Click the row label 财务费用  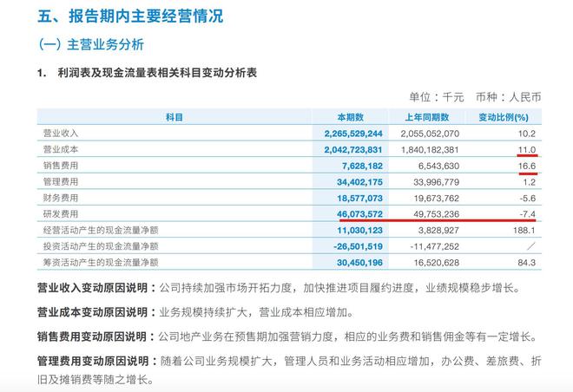[61, 198]
